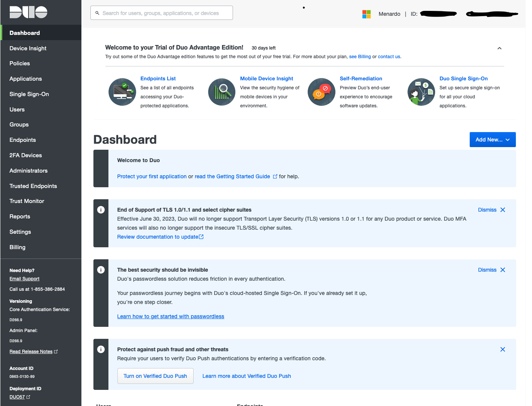
Task: Select Trust Monitor in sidebar
Action: [x=41, y=201]
